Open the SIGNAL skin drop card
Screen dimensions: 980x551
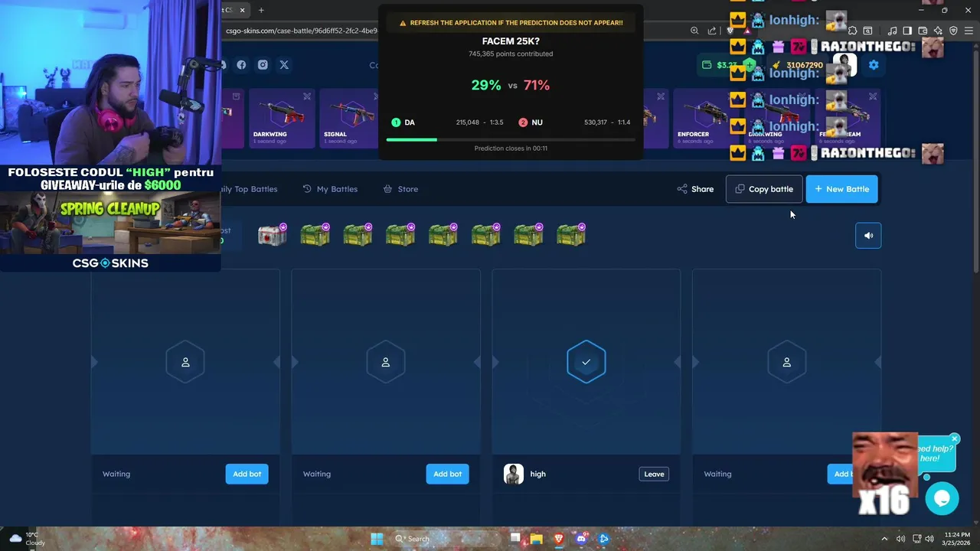click(349, 119)
